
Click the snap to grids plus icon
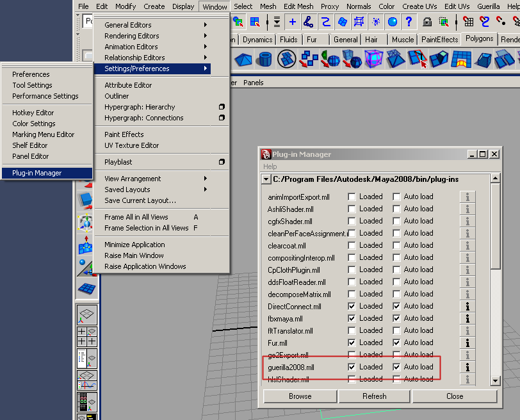[x=293, y=22]
